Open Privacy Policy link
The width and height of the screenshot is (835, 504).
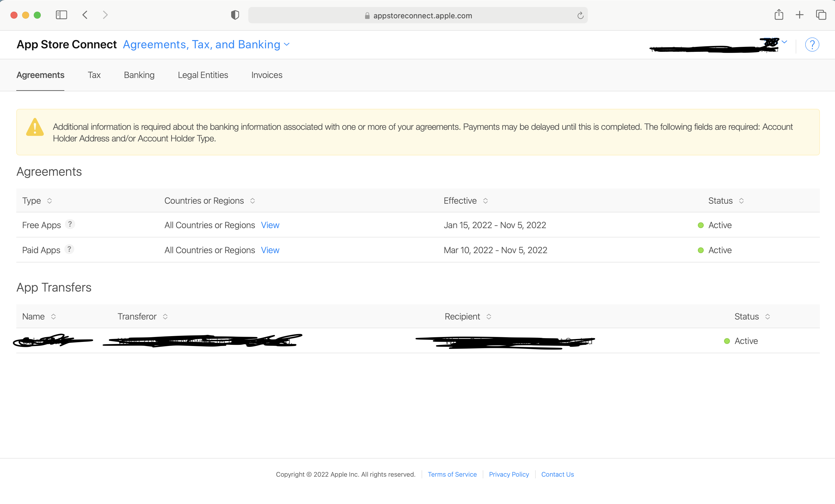509,474
